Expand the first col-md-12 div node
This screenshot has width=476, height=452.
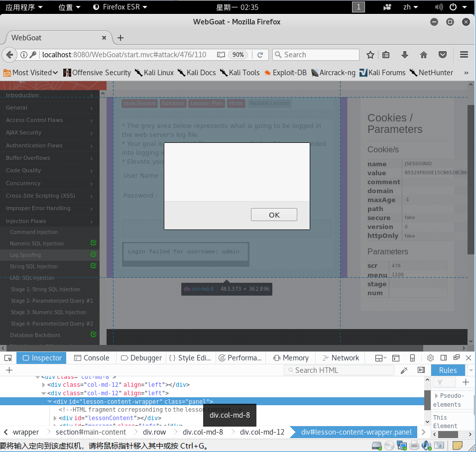coord(43,385)
